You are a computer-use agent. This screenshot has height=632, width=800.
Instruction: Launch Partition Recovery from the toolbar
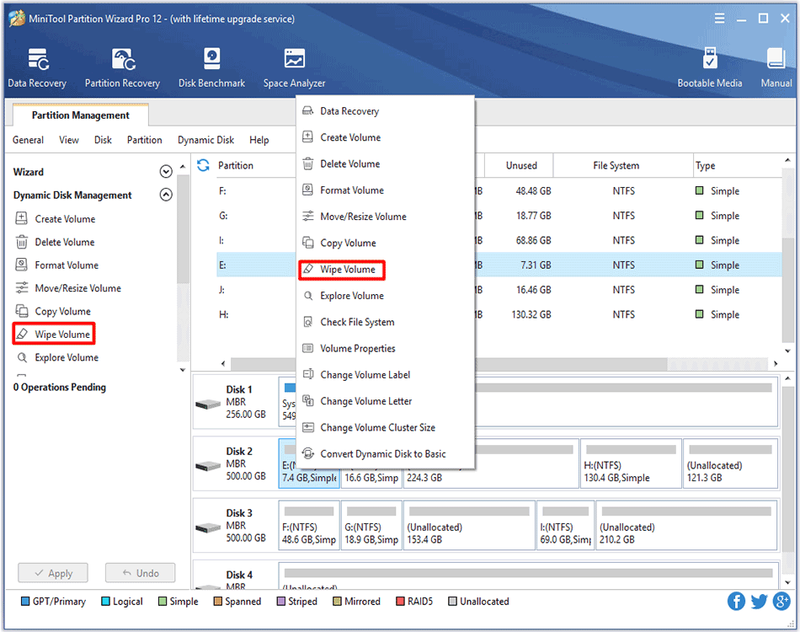point(122,68)
